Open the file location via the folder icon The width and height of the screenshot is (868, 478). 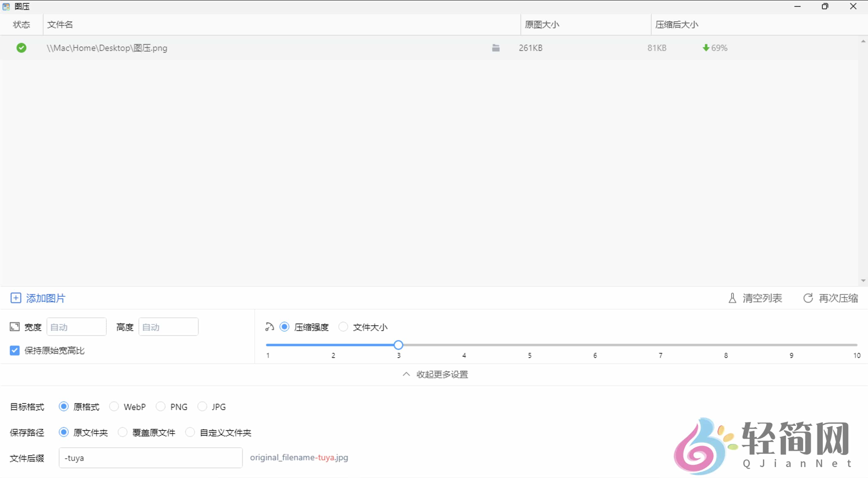(x=495, y=47)
